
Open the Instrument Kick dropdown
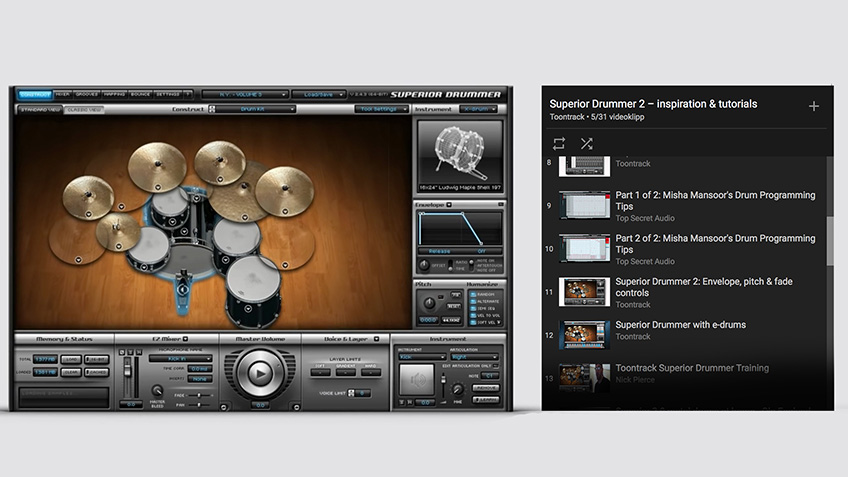click(x=422, y=357)
